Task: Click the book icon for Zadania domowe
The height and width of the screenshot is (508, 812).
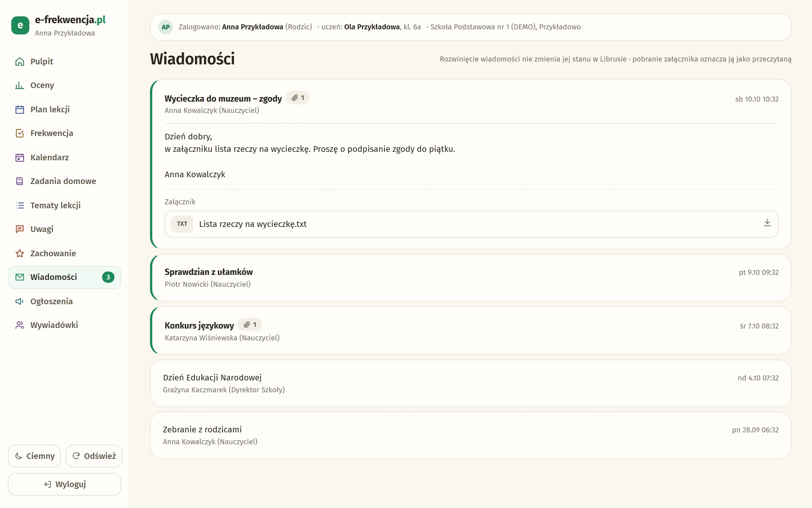Action: (20, 181)
